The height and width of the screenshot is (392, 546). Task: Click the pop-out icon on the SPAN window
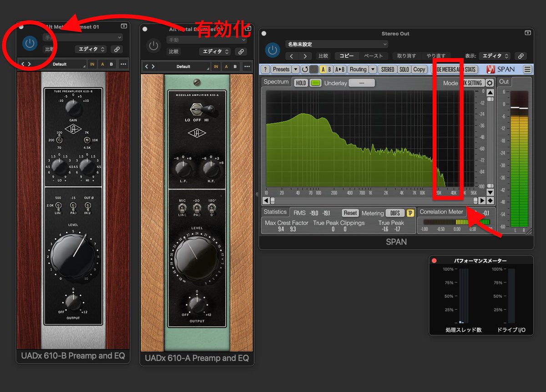(x=527, y=33)
